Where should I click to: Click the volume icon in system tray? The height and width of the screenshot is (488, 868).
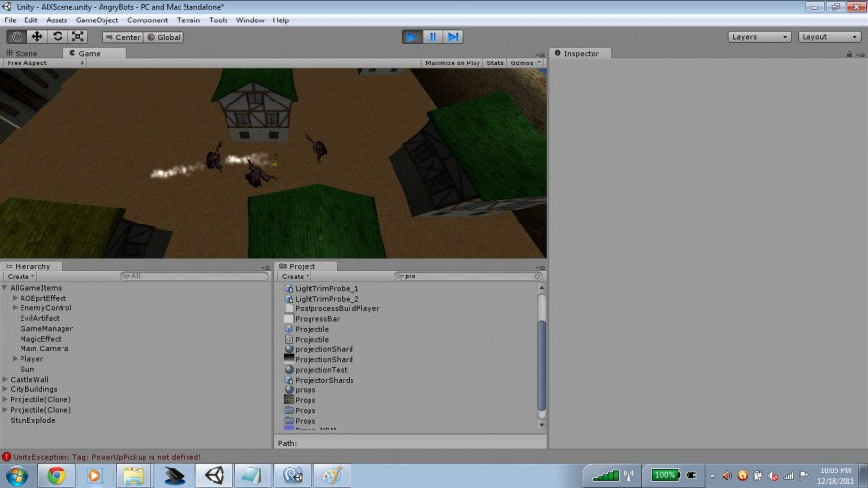[x=726, y=476]
